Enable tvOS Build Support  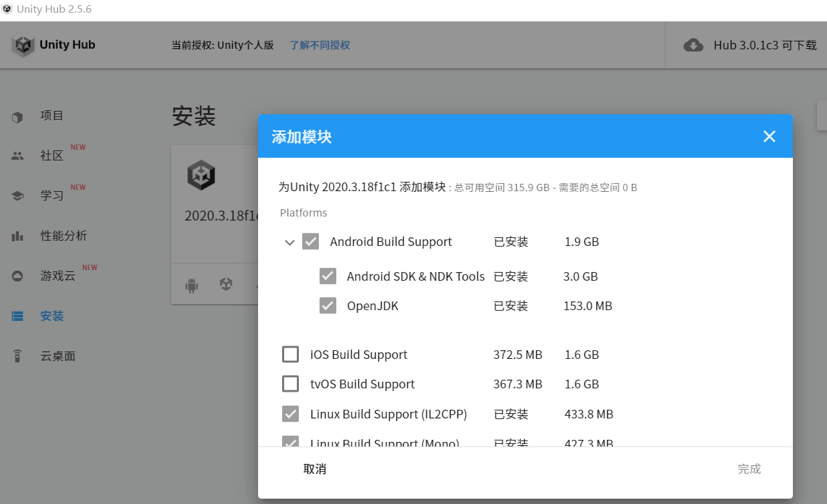[290, 384]
